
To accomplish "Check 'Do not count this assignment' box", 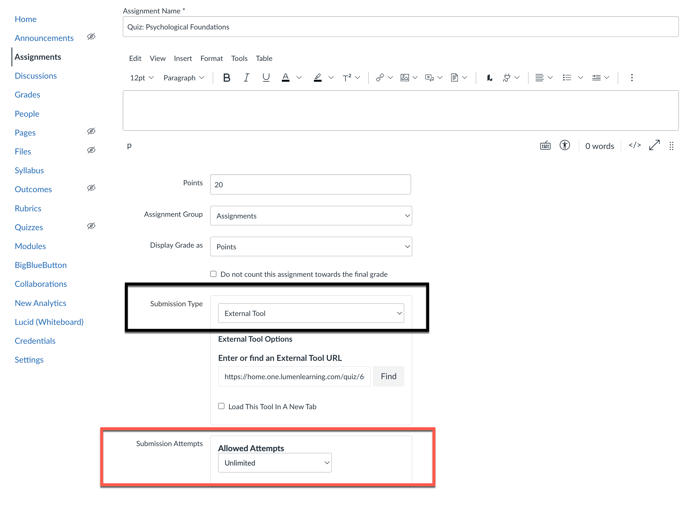I will (x=213, y=274).
